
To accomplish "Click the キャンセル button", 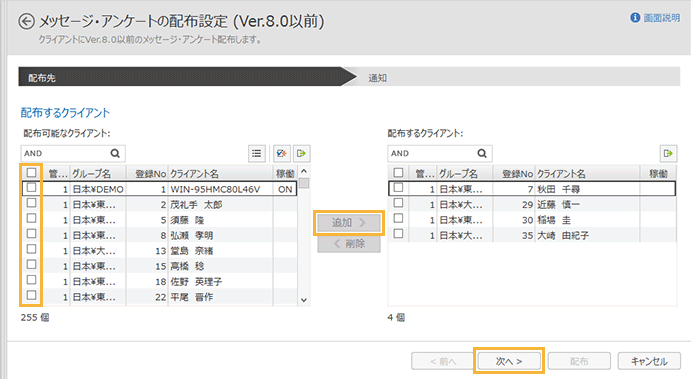I will (x=649, y=361).
